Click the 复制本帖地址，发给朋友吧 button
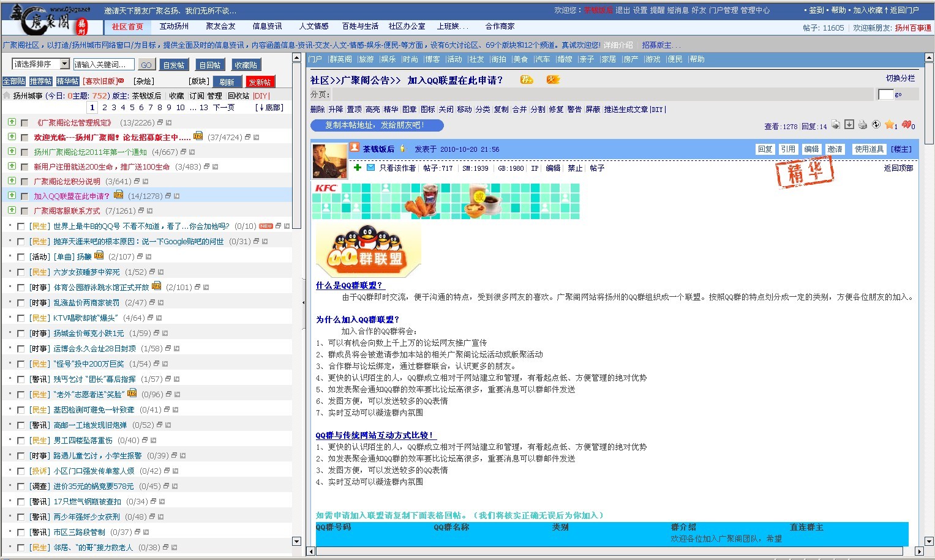This screenshot has height=560, width=935. click(377, 125)
